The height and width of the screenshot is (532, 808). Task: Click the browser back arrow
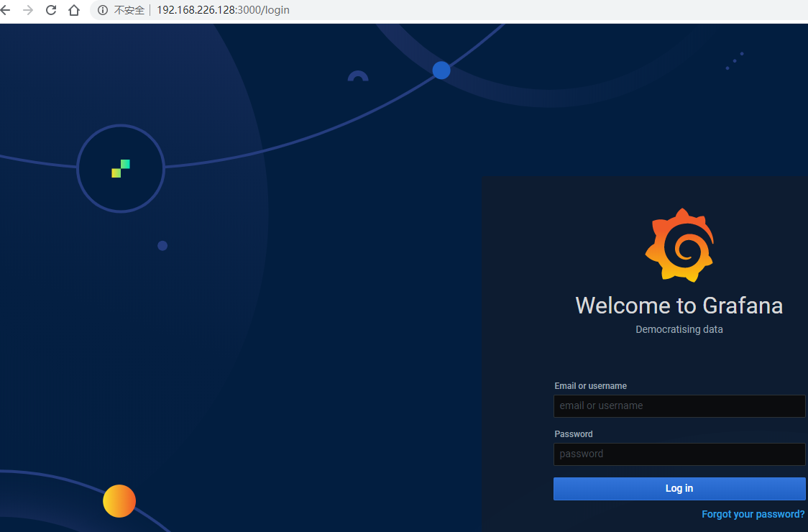point(5,10)
